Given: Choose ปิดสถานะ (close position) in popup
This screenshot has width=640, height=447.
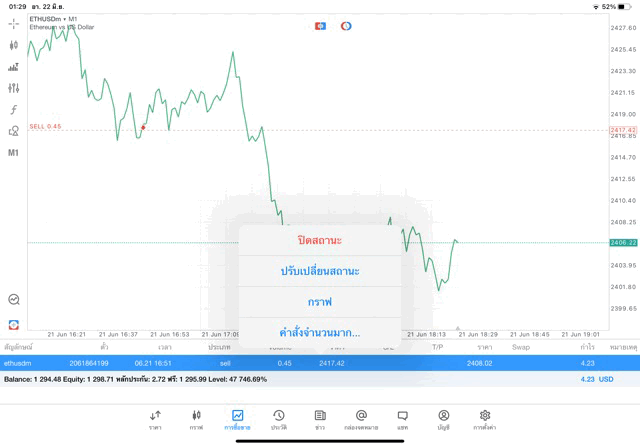Looking at the screenshot, I should (320, 241).
